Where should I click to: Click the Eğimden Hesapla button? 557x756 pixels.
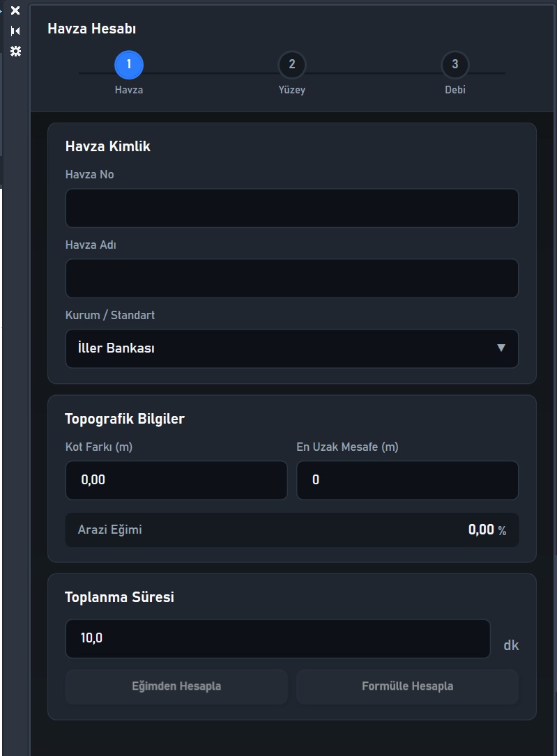(176, 686)
